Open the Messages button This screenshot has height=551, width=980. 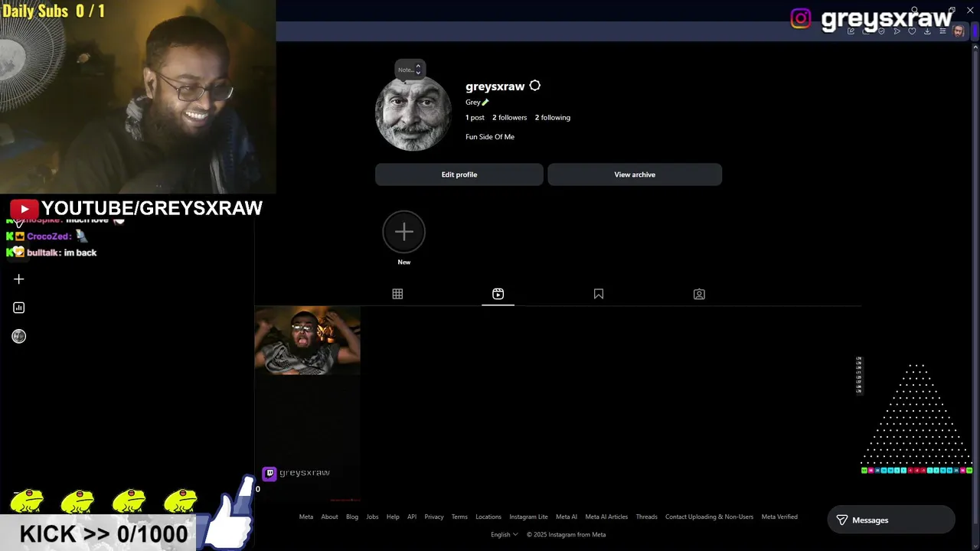click(x=891, y=520)
